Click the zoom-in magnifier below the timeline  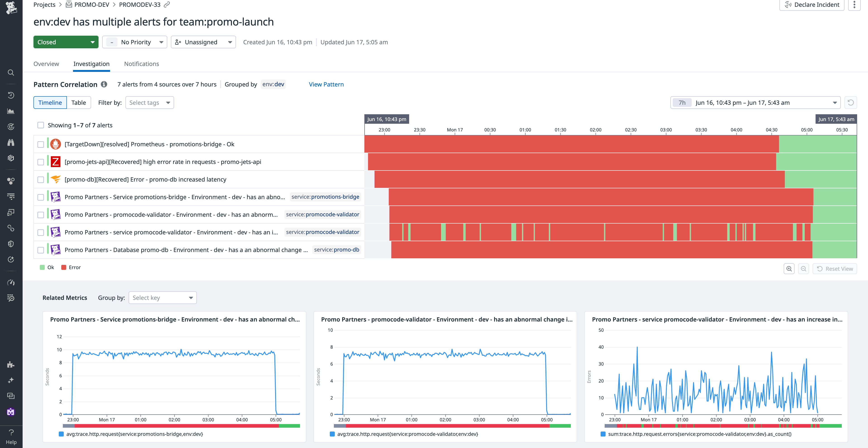click(789, 269)
